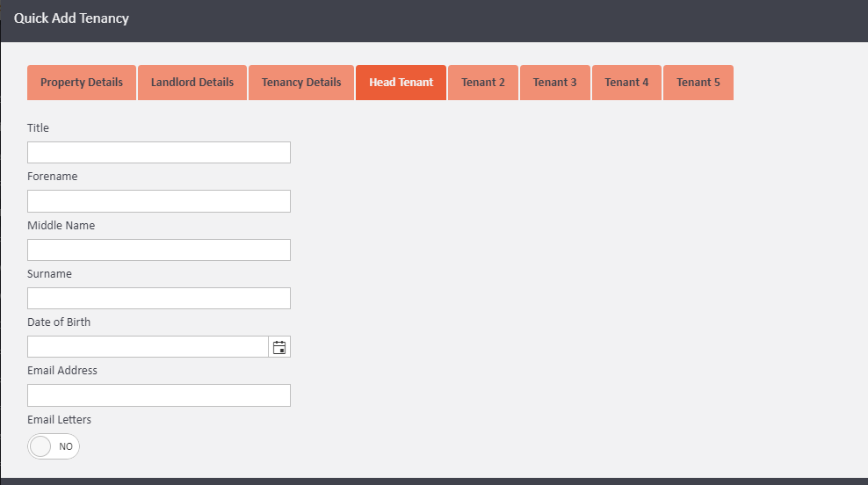This screenshot has width=868, height=485.
Task: Click the Date of Birth text field
Action: [148, 347]
